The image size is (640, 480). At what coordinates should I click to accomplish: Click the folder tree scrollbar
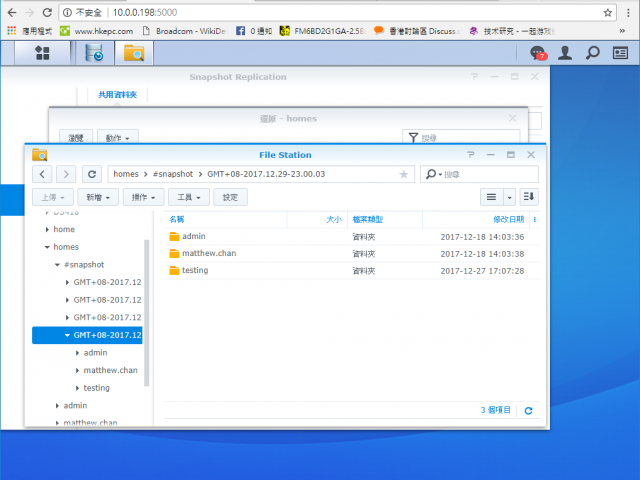(x=147, y=312)
